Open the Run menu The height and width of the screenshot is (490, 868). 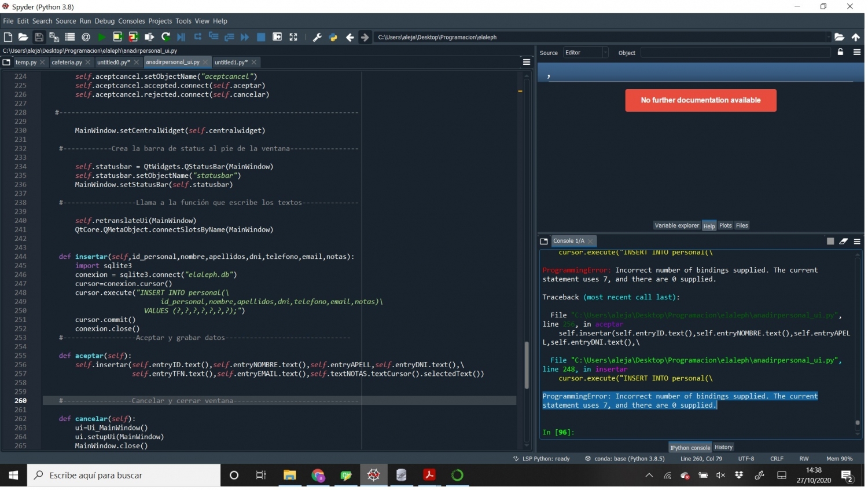[x=85, y=21]
